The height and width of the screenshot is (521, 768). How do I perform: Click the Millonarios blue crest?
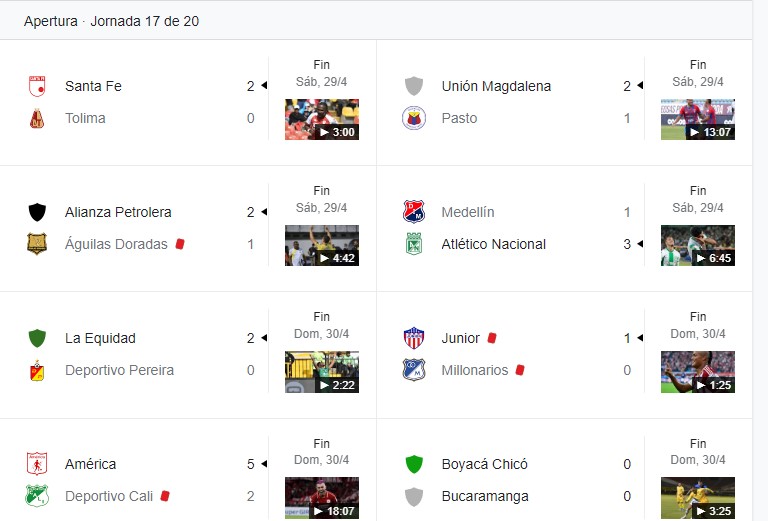pos(414,370)
